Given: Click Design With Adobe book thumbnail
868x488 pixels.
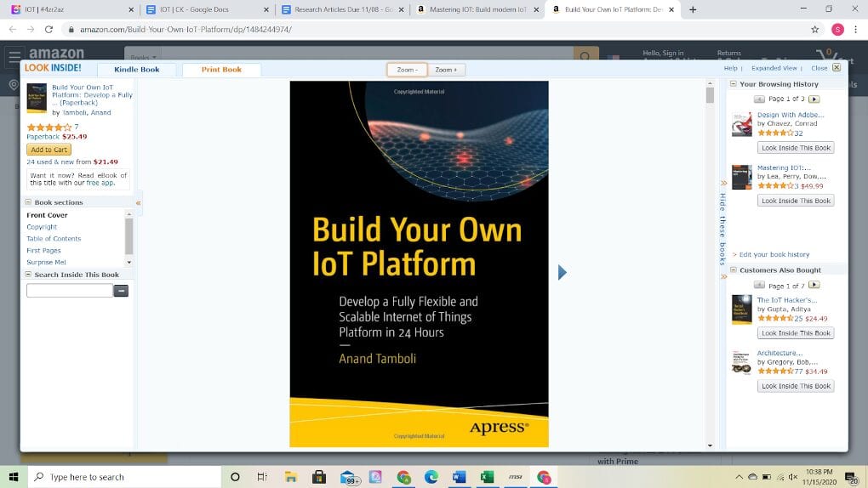Looking at the screenshot, I should (742, 124).
